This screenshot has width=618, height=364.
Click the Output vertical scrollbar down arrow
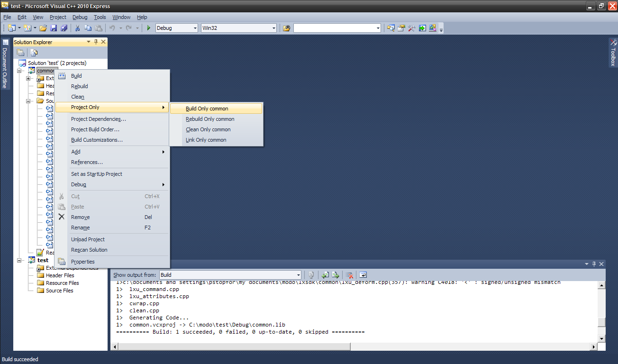click(601, 338)
